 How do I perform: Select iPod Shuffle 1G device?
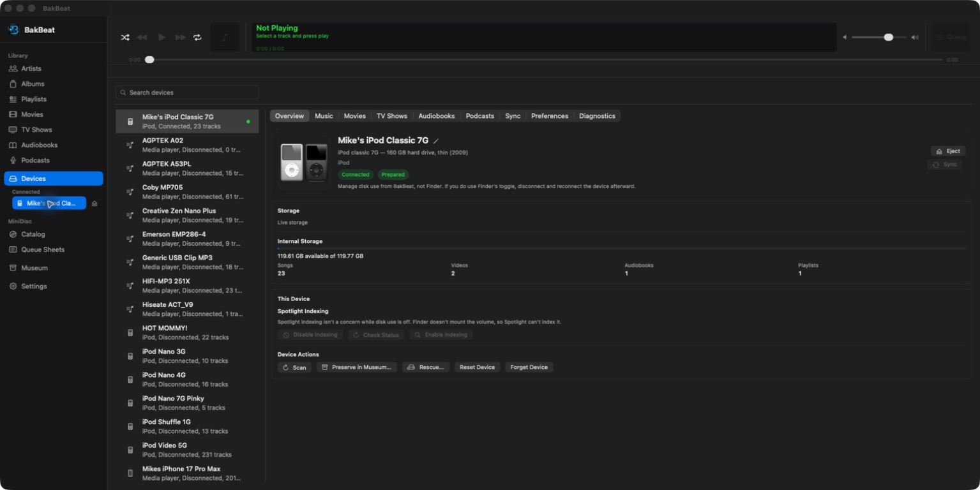click(x=187, y=426)
